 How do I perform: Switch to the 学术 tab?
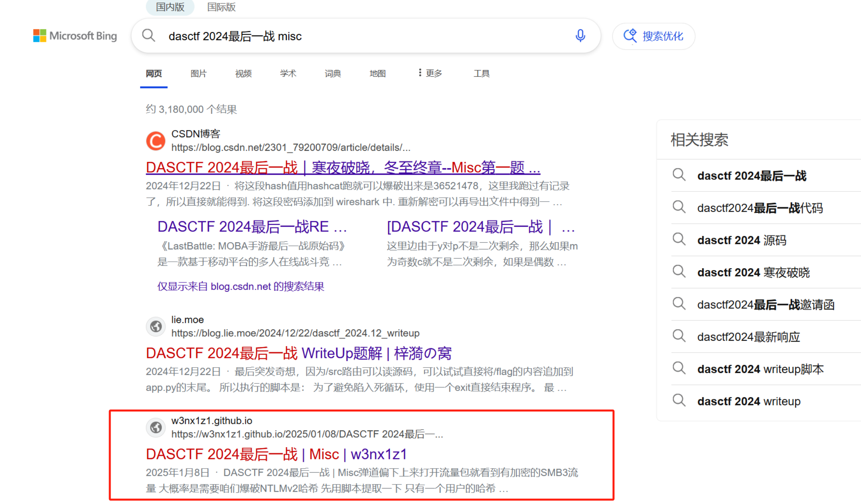point(288,74)
